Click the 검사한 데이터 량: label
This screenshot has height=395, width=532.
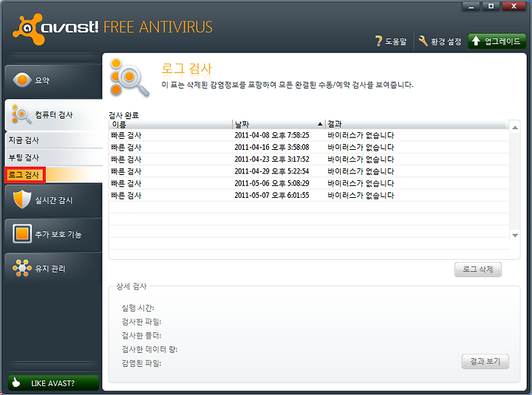click(x=149, y=349)
